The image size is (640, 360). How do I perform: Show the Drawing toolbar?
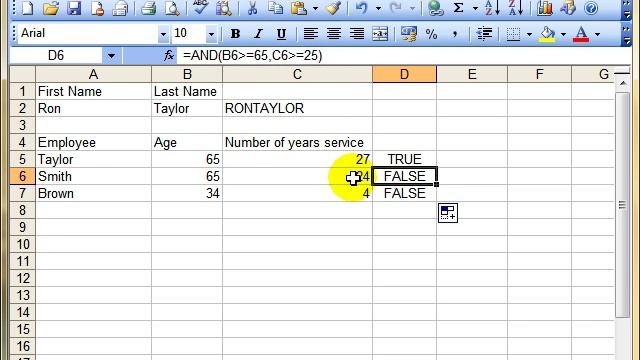tap(568, 8)
